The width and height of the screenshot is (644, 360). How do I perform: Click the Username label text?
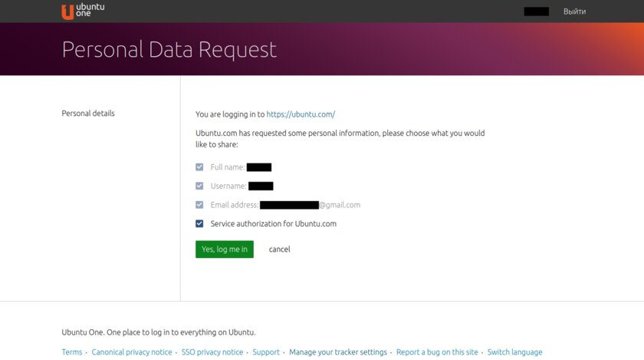click(x=228, y=186)
